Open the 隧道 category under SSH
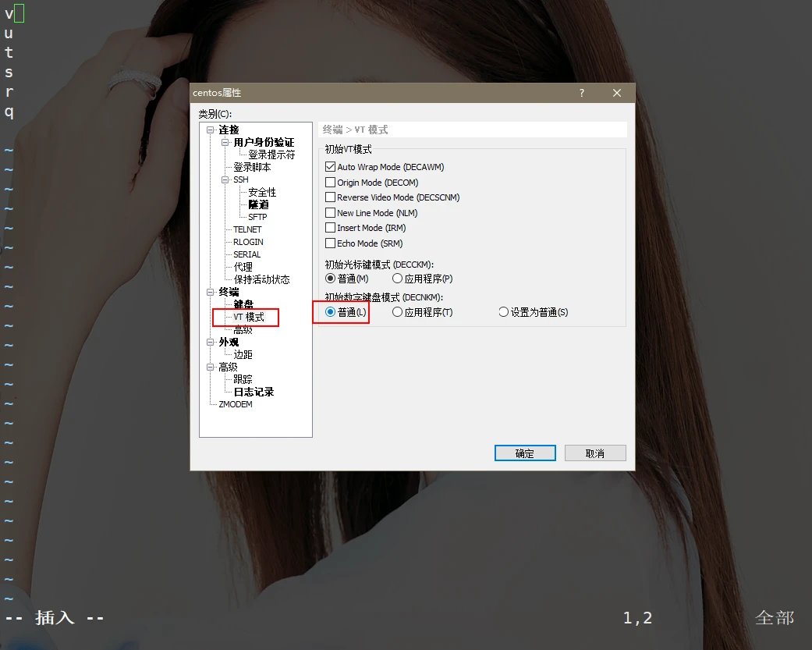 258,204
